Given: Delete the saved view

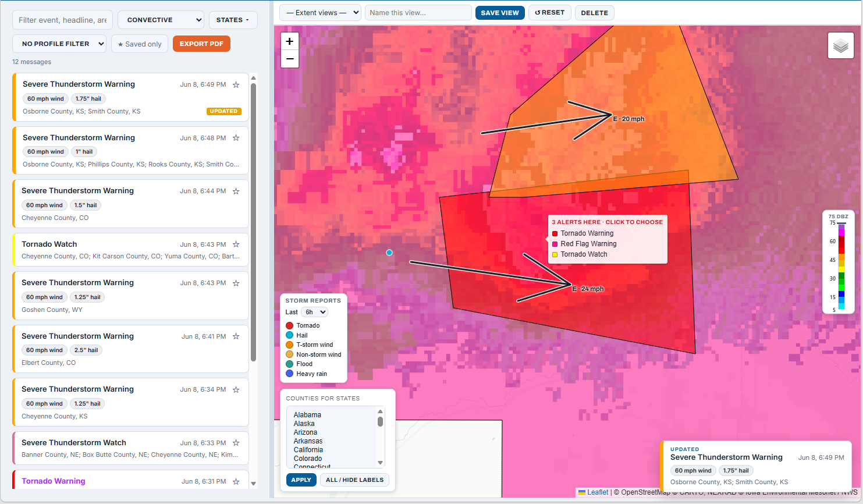Looking at the screenshot, I should pos(594,12).
